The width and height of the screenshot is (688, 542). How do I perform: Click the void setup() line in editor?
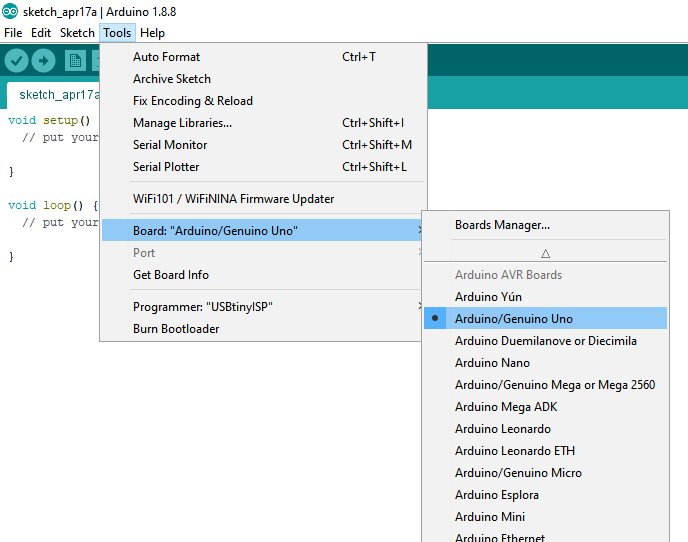(x=49, y=120)
